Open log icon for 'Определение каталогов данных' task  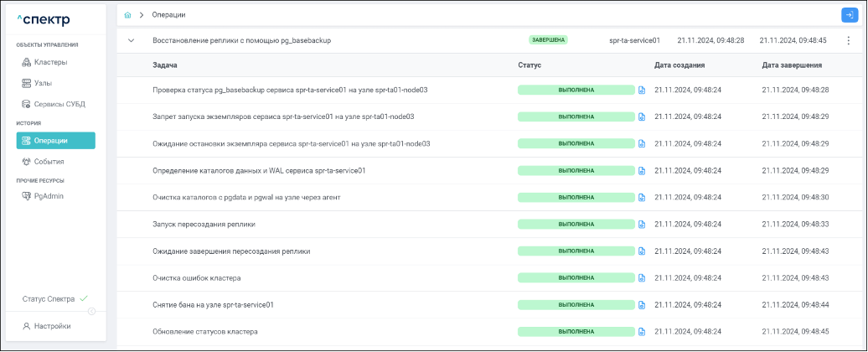[642, 171]
